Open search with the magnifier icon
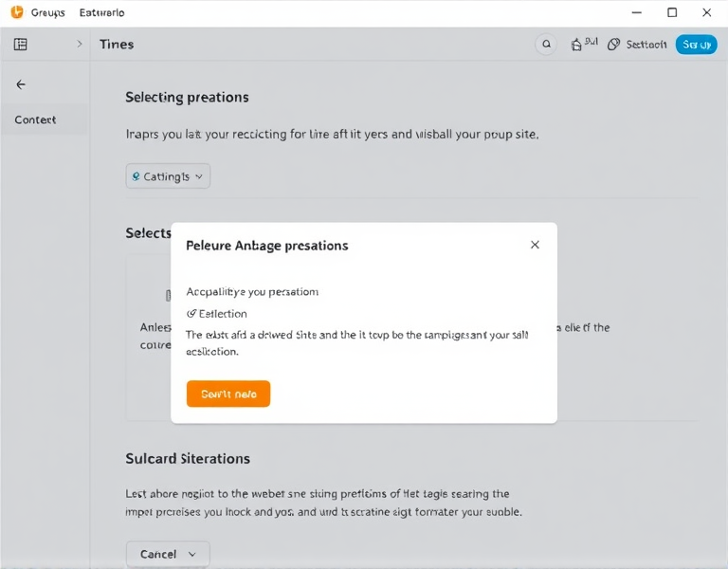The height and width of the screenshot is (569, 728). [x=546, y=45]
